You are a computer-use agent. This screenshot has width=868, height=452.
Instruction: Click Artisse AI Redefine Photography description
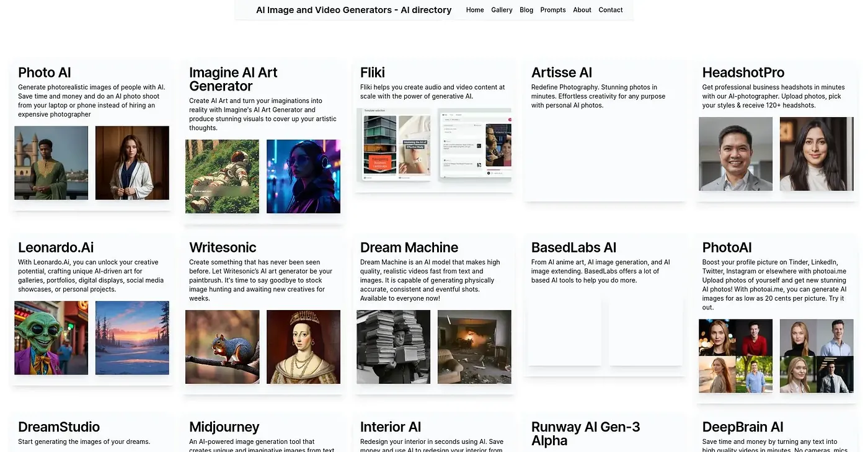point(598,96)
